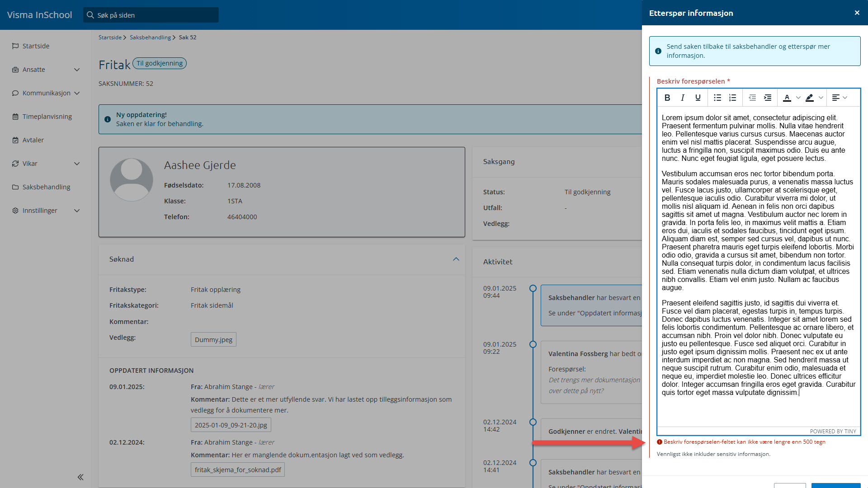Click the increase indent icon
This screenshot has height=488, width=868.
pos(768,98)
